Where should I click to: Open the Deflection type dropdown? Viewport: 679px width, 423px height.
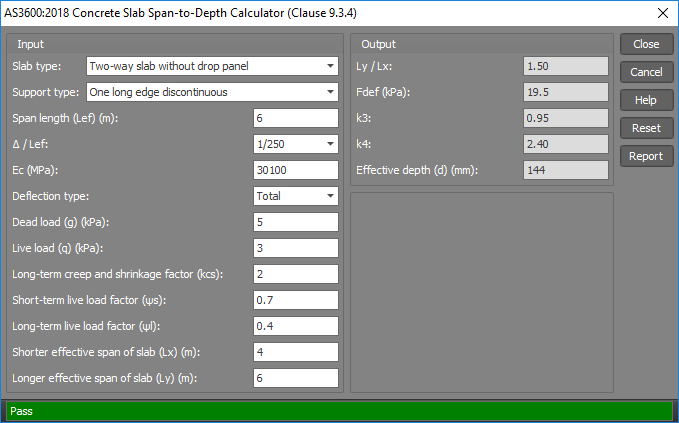[x=296, y=196]
